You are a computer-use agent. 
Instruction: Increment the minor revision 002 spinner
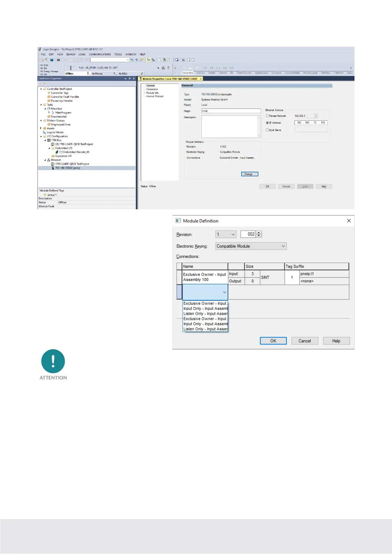[x=259, y=233]
